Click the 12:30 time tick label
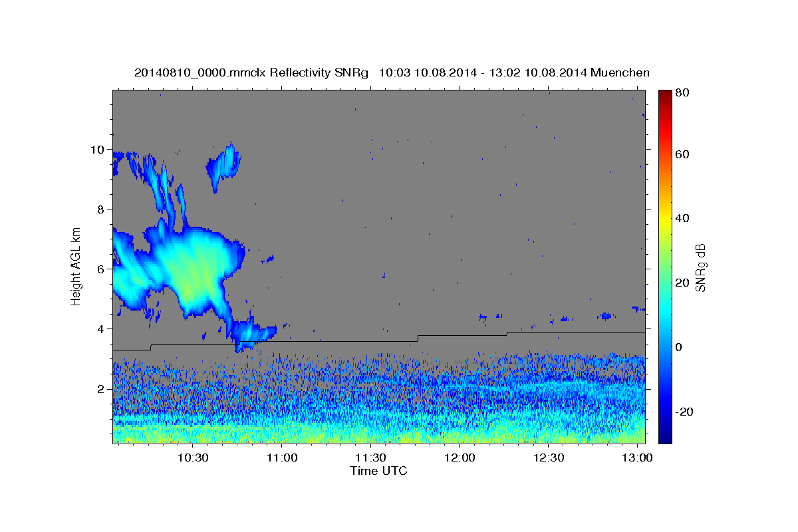The height and width of the screenshot is (532, 798). pos(548,458)
